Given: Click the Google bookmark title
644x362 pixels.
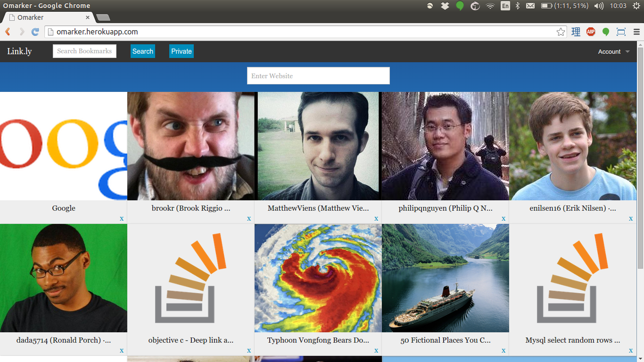Looking at the screenshot, I should click(x=64, y=208).
